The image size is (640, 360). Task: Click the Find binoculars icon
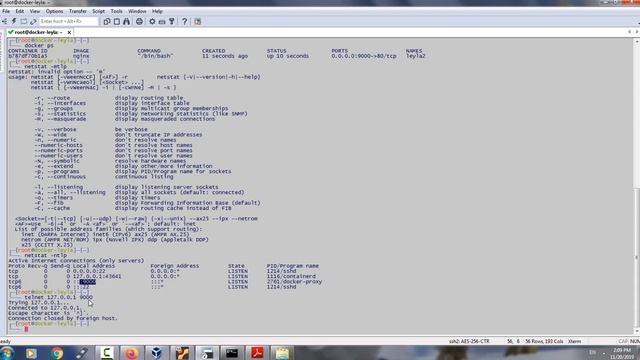tap(127, 21)
